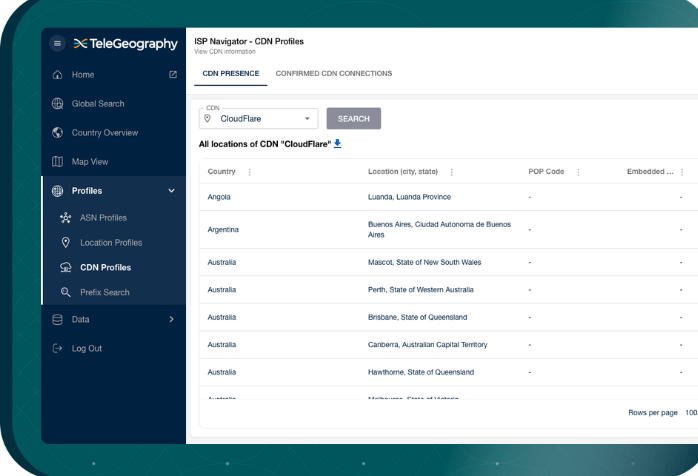698x476 pixels.
Task: Select ASN Profiles submenu item
Action: (x=103, y=217)
